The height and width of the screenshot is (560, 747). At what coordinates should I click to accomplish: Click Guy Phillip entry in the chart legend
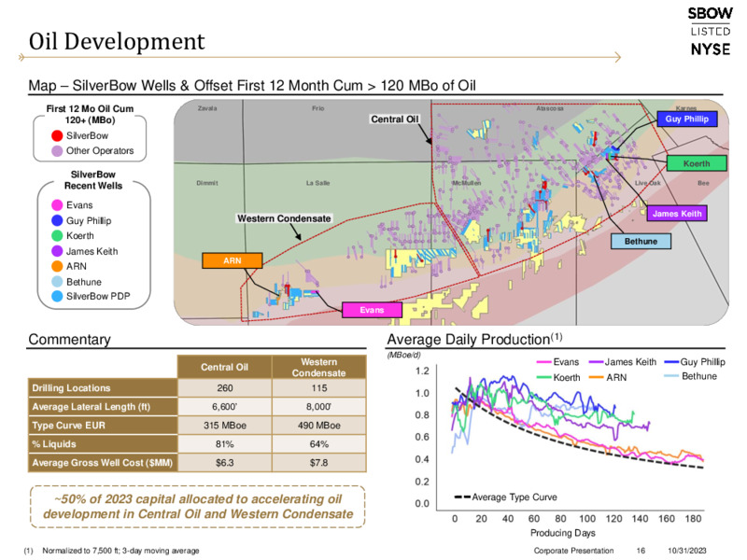tap(695, 362)
